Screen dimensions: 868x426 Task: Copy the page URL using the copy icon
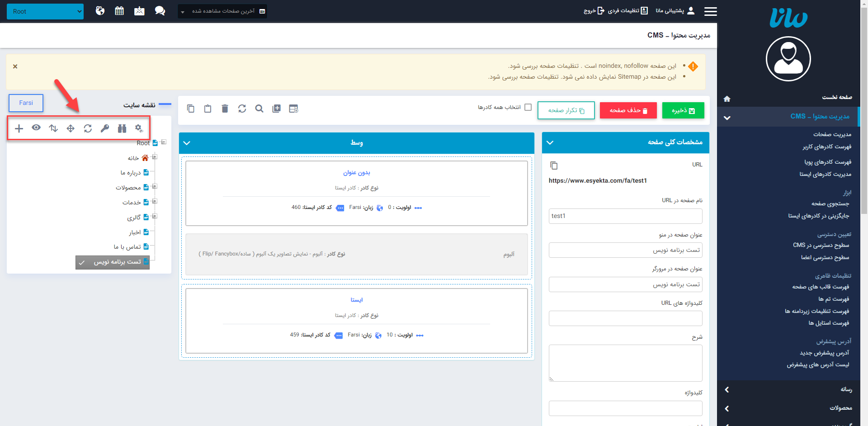tap(554, 165)
